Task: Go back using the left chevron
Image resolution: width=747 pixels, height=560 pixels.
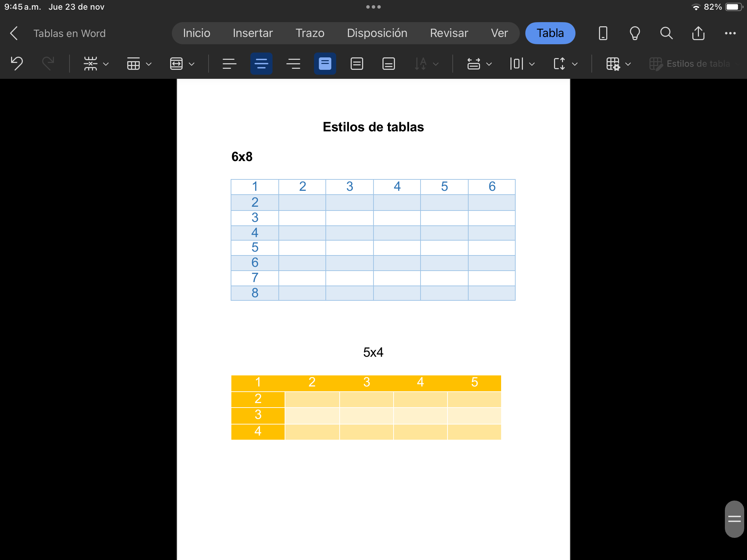Action: (x=14, y=33)
